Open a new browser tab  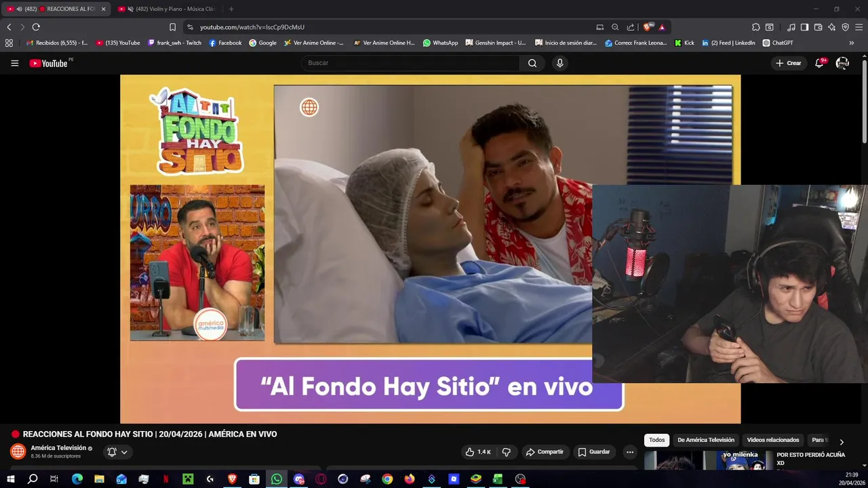click(231, 9)
